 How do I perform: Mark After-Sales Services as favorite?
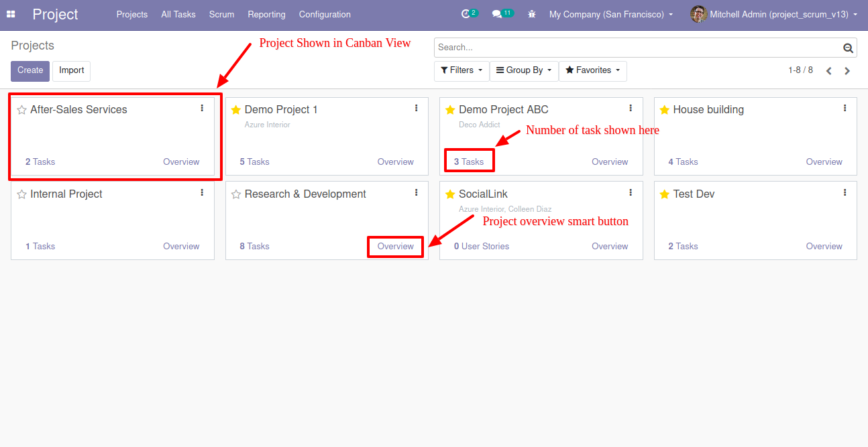tap(22, 109)
